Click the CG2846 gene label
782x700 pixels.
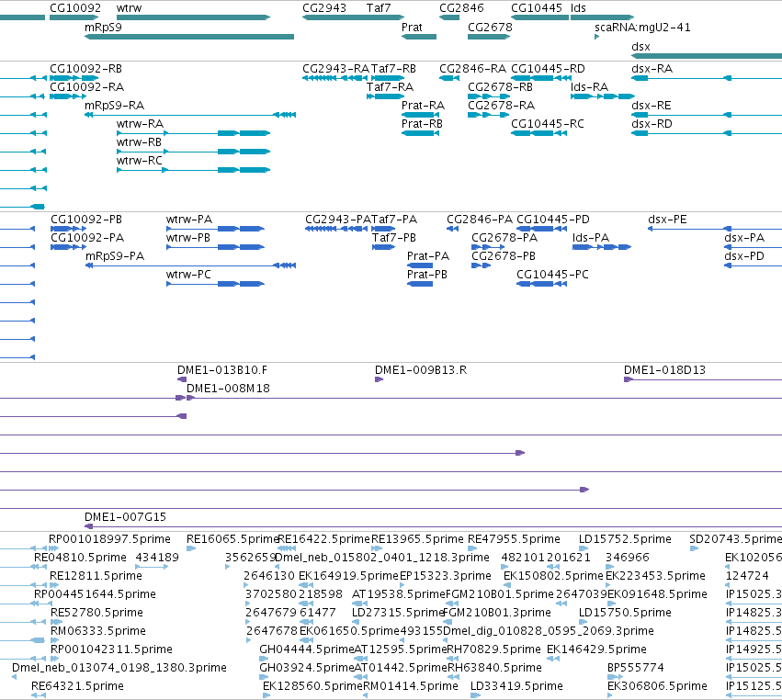(x=461, y=8)
